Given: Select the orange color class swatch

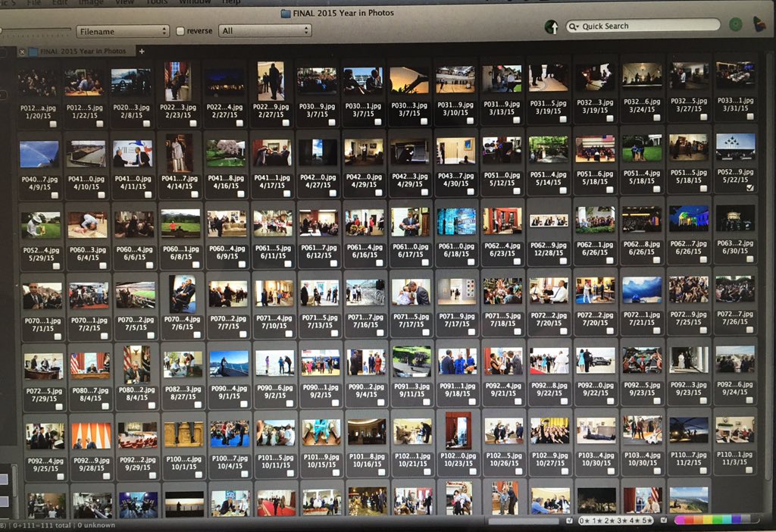Looking at the screenshot, I should 698,520.
